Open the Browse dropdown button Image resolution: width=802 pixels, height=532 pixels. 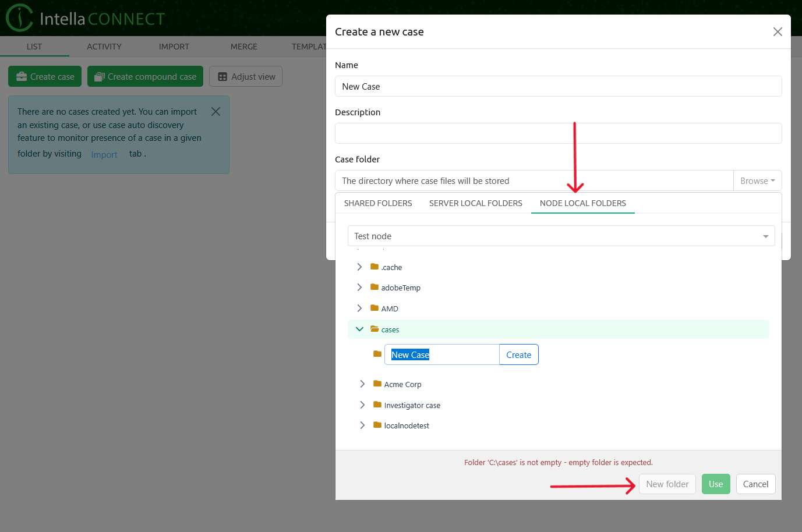tap(757, 180)
